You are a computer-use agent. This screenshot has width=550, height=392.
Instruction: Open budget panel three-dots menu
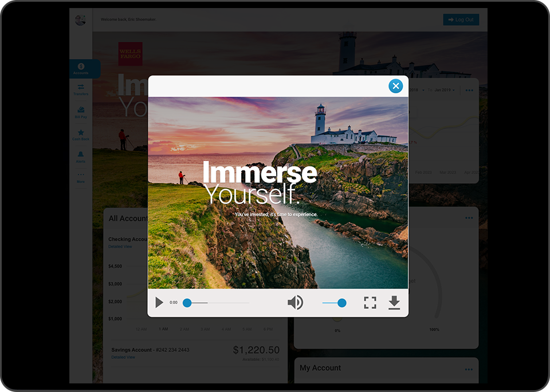pos(469,218)
